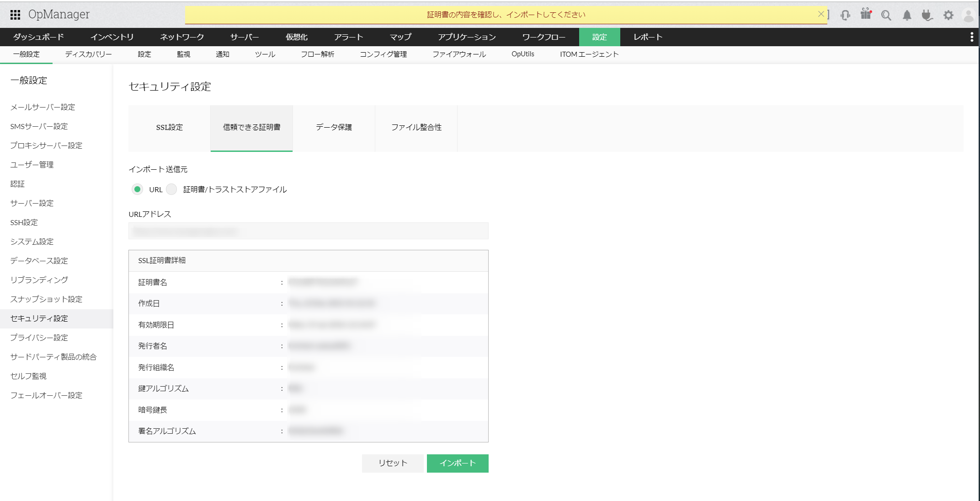Open the support headset icon
Viewport: 980px width, 501px height.
[x=845, y=14]
